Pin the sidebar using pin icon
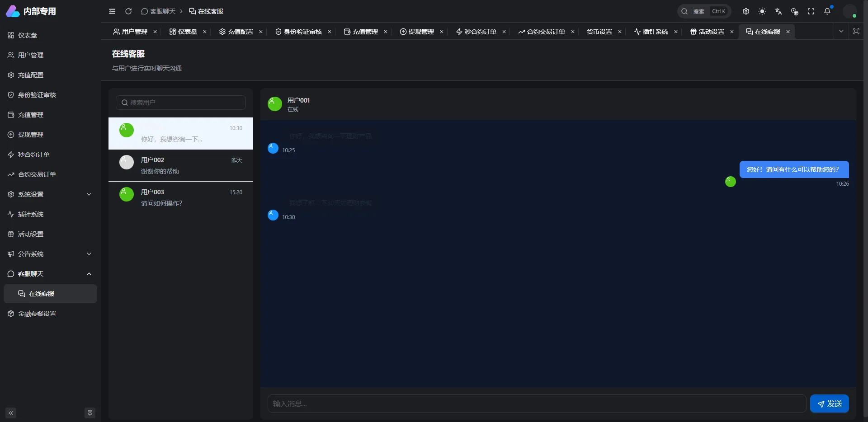This screenshot has height=422, width=868. [x=90, y=413]
